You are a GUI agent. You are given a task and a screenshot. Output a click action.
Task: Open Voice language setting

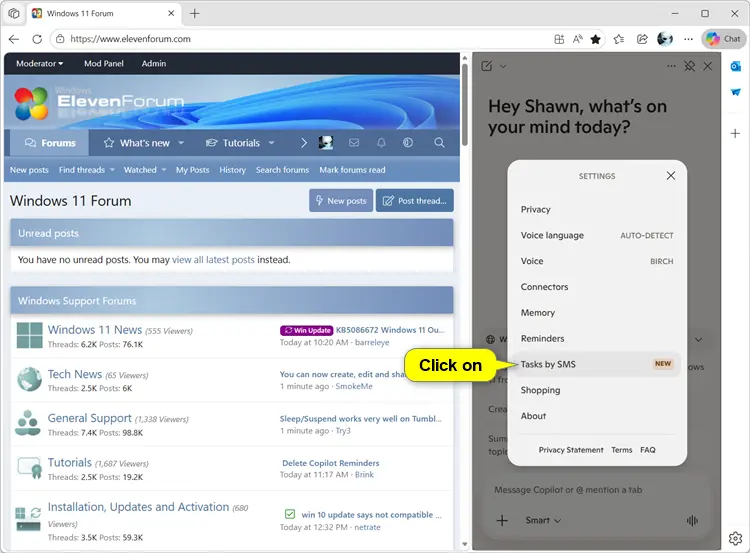pos(596,235)
